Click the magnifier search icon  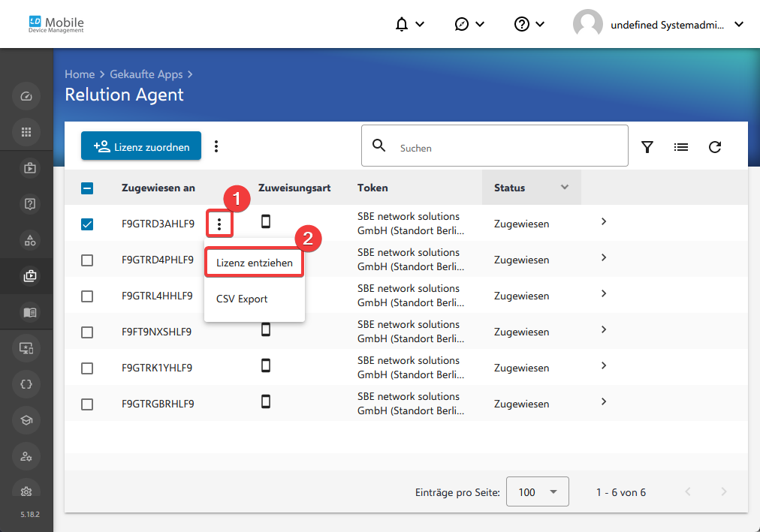tap(379, 146)
